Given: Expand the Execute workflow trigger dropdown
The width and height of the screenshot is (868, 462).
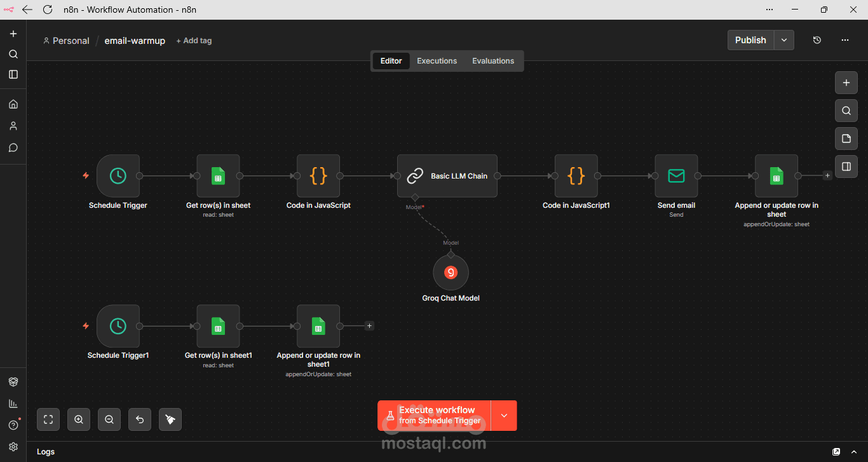Looking at the screenshot, I should tap(504, 416).
